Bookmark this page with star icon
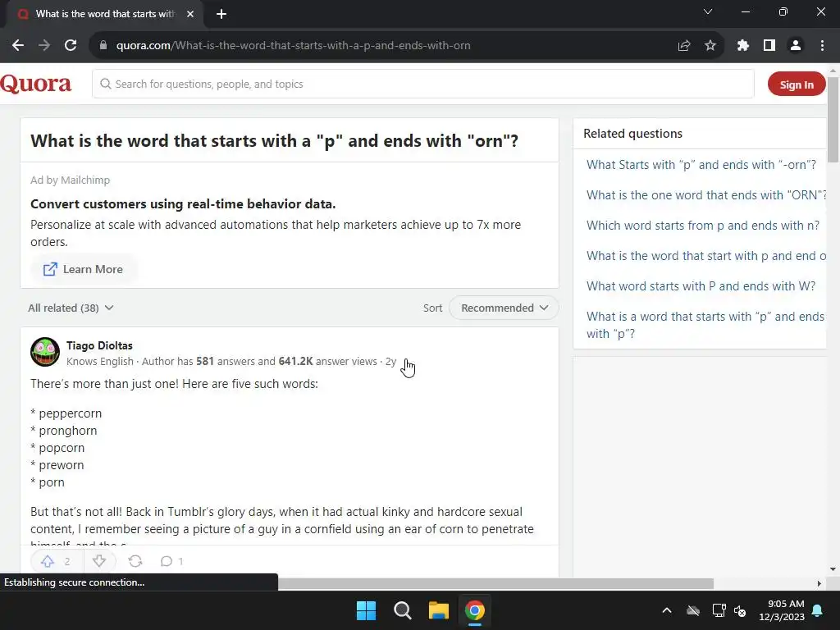This screenshot has height=630, width=840. point(710,45)
